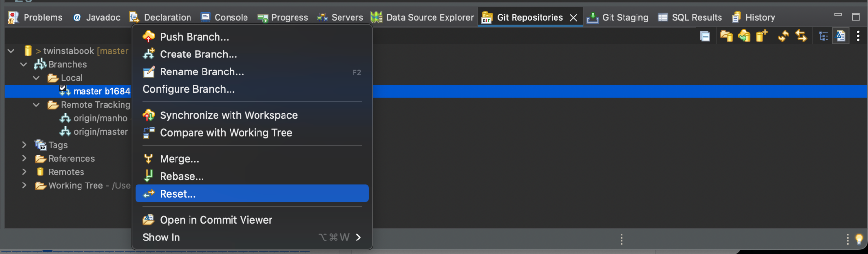Open the Javadoc tab
868x254 pixels.
tap(96, 17)
